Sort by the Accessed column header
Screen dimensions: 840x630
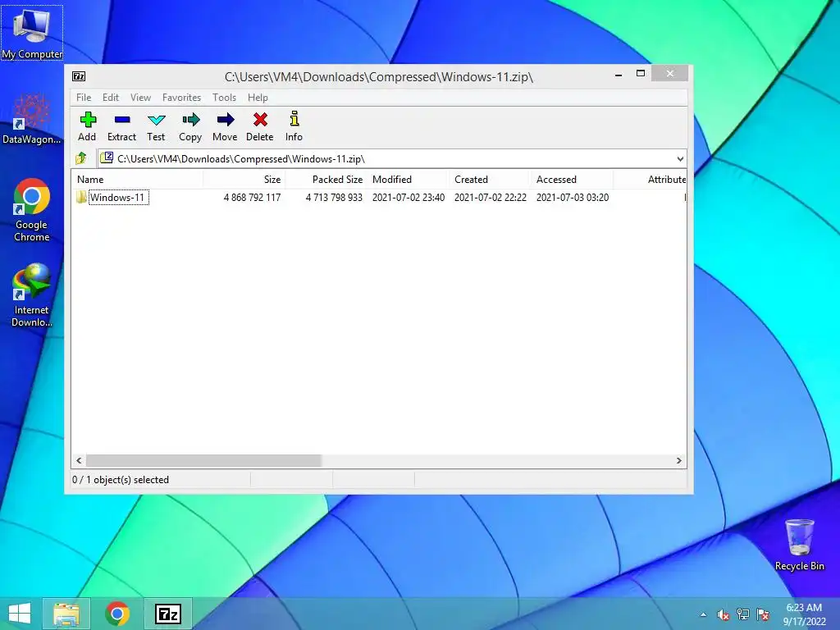pyautogui.click(x=572, y=180)
